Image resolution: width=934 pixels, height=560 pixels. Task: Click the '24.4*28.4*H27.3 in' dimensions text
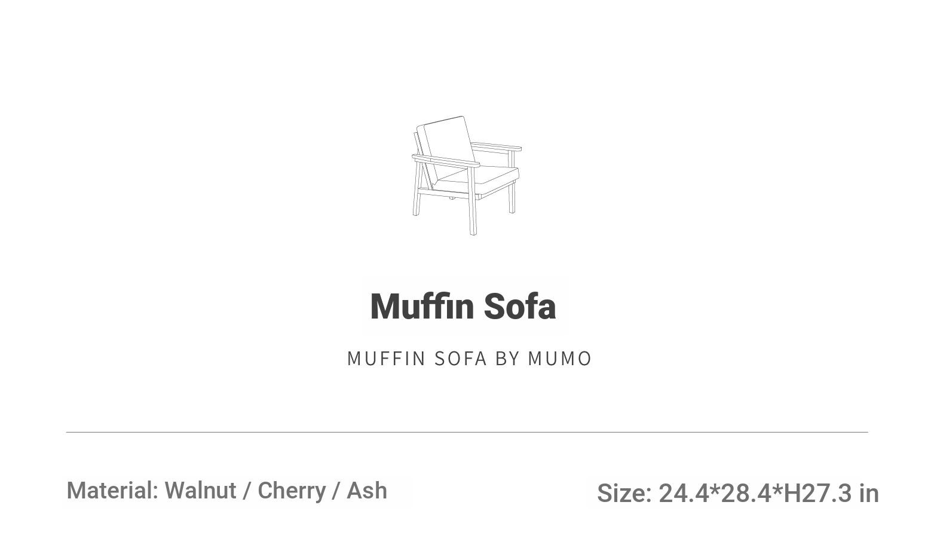pyautogui.click(x=768, y=494)
